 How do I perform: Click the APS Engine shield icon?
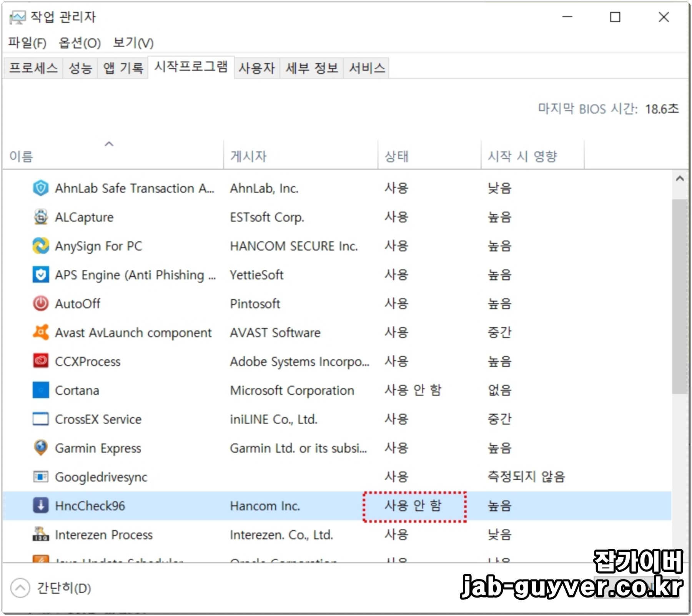click(40, 275)
